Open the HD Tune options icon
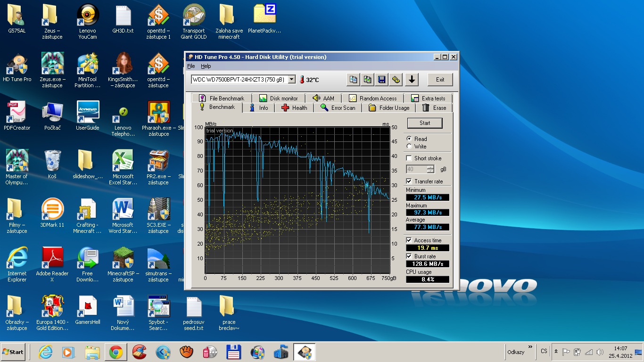This screenshot has width=644, height=362. click(396, 80)
